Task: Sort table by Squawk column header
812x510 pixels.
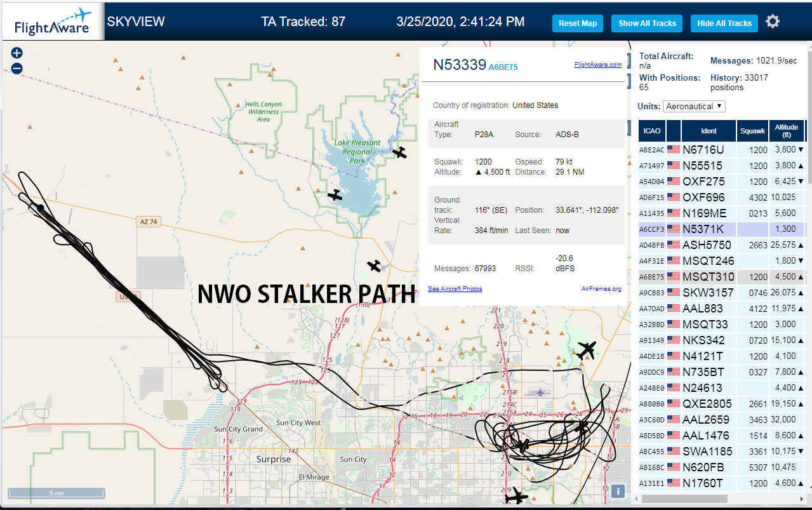Action: tap(753, 131)
